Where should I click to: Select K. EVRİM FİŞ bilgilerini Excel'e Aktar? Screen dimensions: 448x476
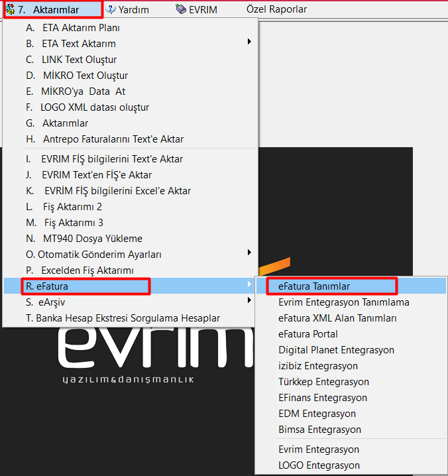coord(130,191)
